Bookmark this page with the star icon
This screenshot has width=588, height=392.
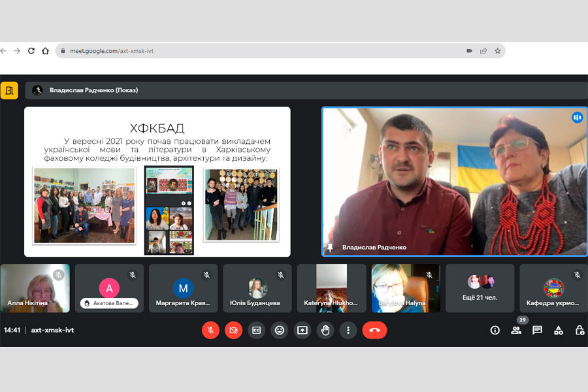[x=497, y=51]
